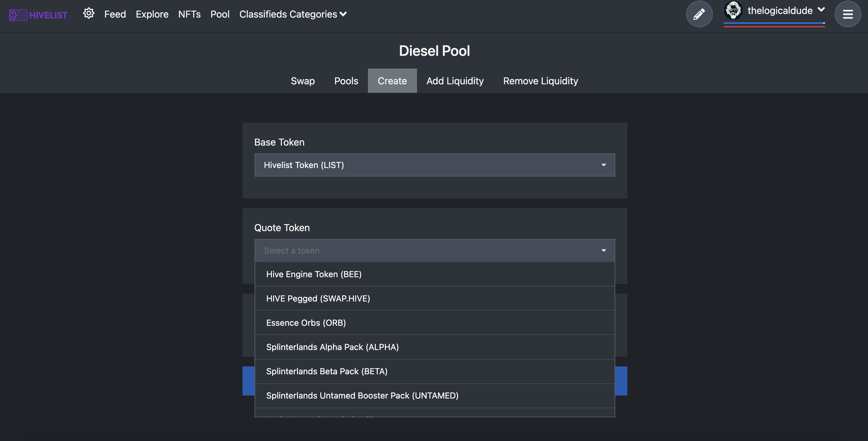Image resolution: width=868 pixels, height=441 pixels.
Task: Open Classifieds Categories dropdown
Action: tap(293, 14)
